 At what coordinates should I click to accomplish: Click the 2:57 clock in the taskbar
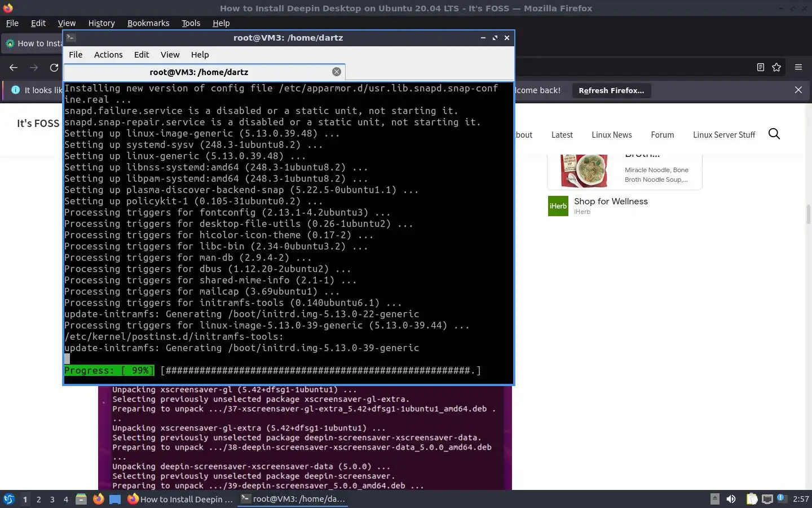point(801,499)
